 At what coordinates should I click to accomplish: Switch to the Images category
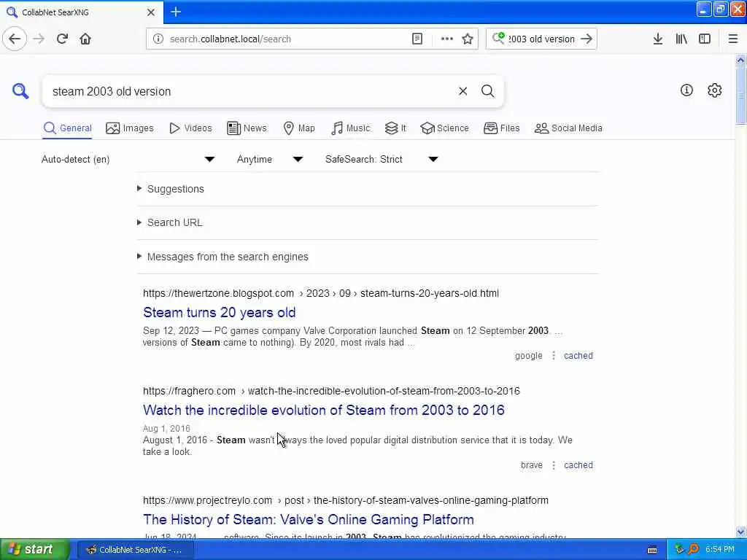pyautogui.click(x=130, y=128)
